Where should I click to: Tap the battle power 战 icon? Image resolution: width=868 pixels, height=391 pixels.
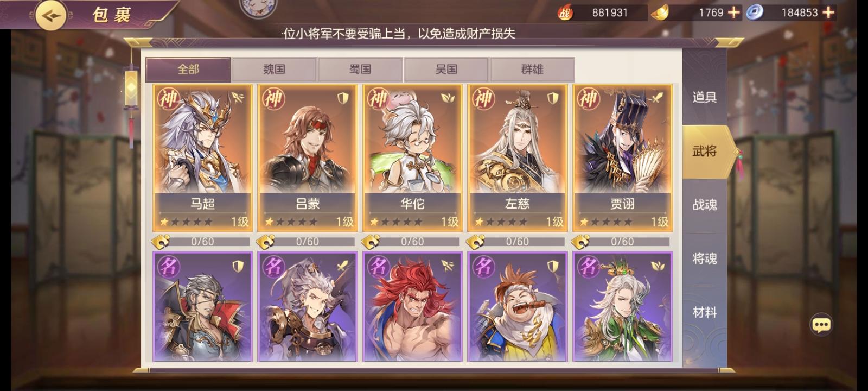tap(566, 12)
